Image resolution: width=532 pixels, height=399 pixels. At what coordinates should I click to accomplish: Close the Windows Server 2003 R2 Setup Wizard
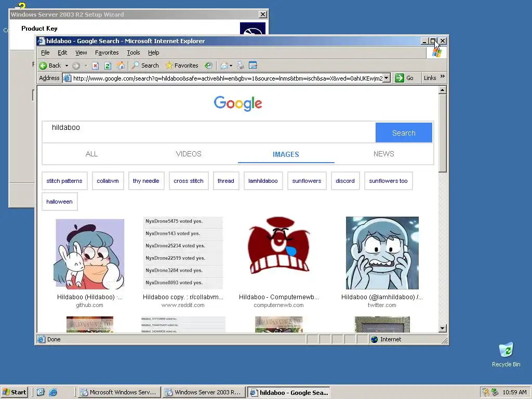pos(262,14)
